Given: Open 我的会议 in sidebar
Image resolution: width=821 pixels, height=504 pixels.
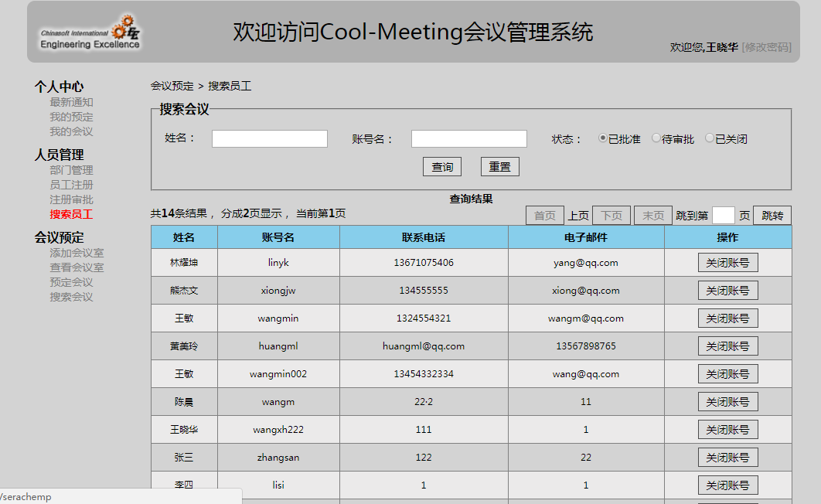Looking at the screenshot, I should tap(71, 131).
